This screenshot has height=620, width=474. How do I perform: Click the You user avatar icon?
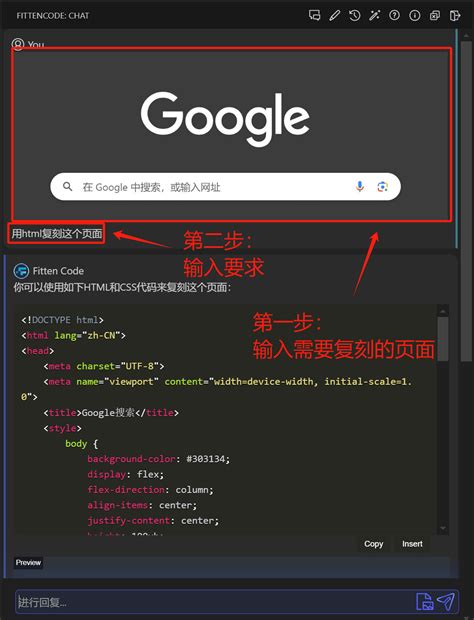coord(18,44)
